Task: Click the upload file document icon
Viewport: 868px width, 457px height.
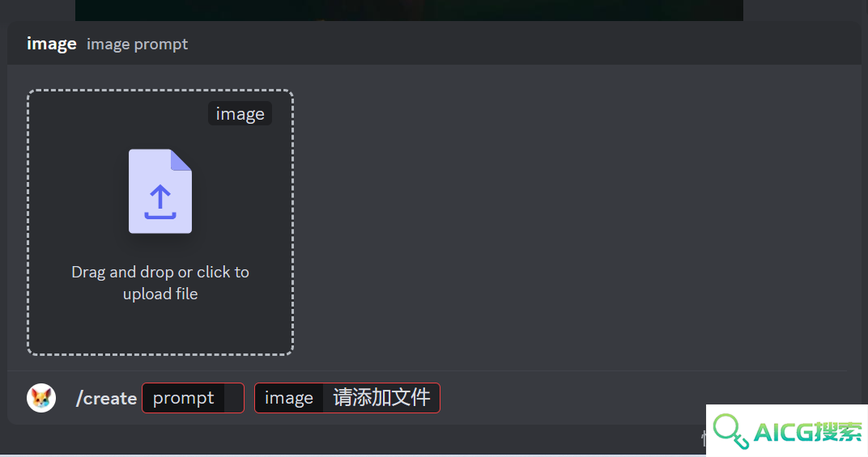Action: (x=160, y=191)
